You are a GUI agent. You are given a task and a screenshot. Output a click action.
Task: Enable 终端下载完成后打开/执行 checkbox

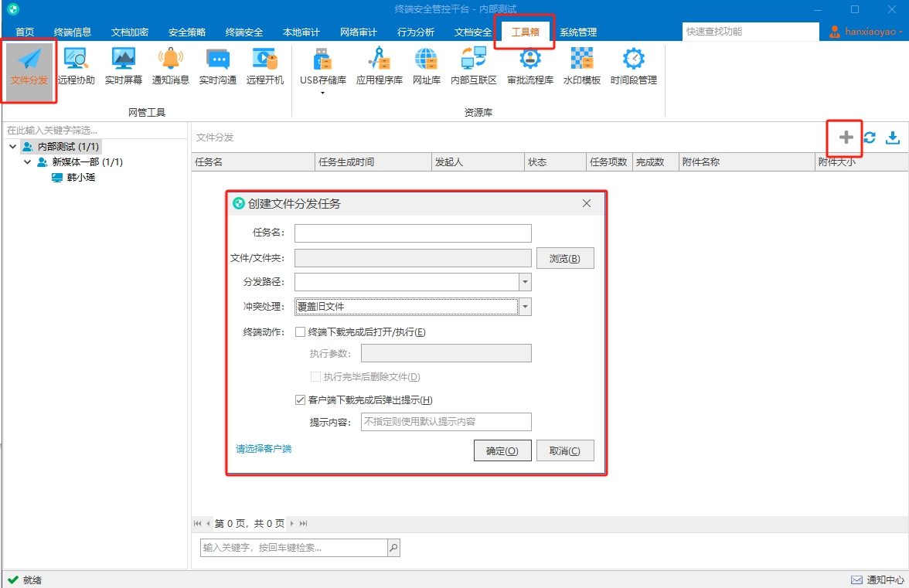[x=300, y=332]
